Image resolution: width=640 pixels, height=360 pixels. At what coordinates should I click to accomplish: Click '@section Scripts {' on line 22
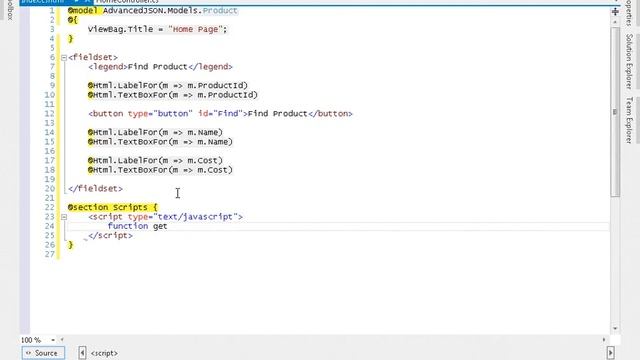pyautogui.click(x=113, y=207)
